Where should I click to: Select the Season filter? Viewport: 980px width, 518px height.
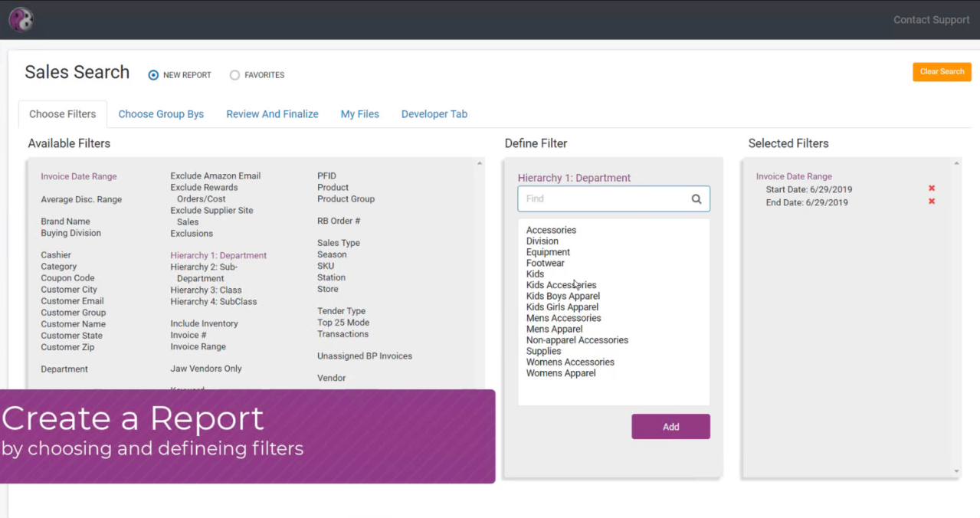pos(332,254)
